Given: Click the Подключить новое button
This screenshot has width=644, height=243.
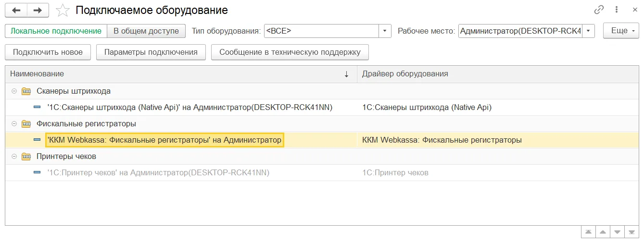Looking at the screenshot, I should point(48,52).
